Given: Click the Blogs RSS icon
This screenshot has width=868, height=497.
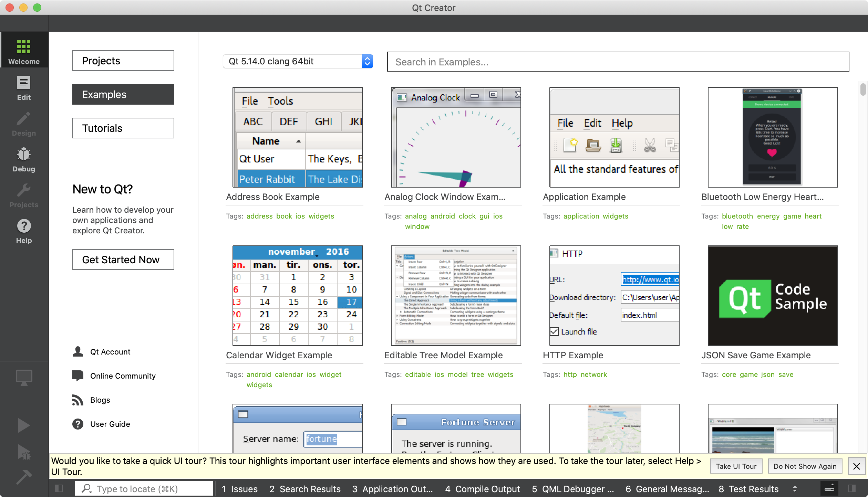Looking at the screenshot, I should 78,400.
